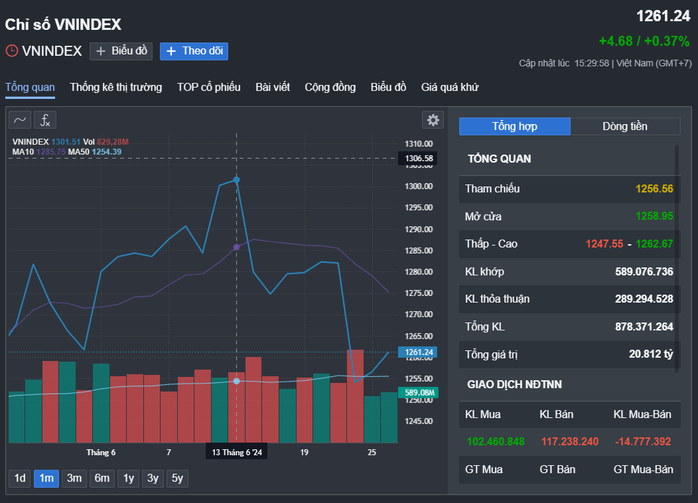Click the purple MA10 marker dot
Screen dimensions: 698x503
point(236,247)
